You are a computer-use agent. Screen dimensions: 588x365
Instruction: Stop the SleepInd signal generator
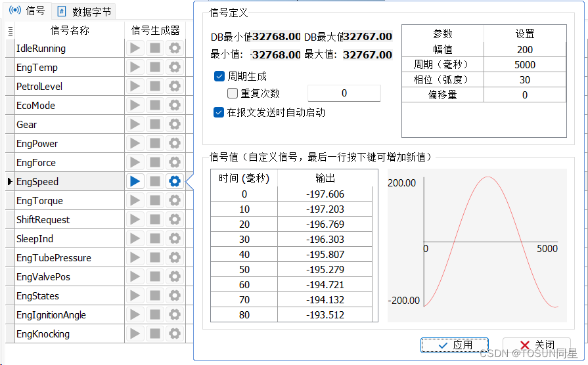pos(155,239)
